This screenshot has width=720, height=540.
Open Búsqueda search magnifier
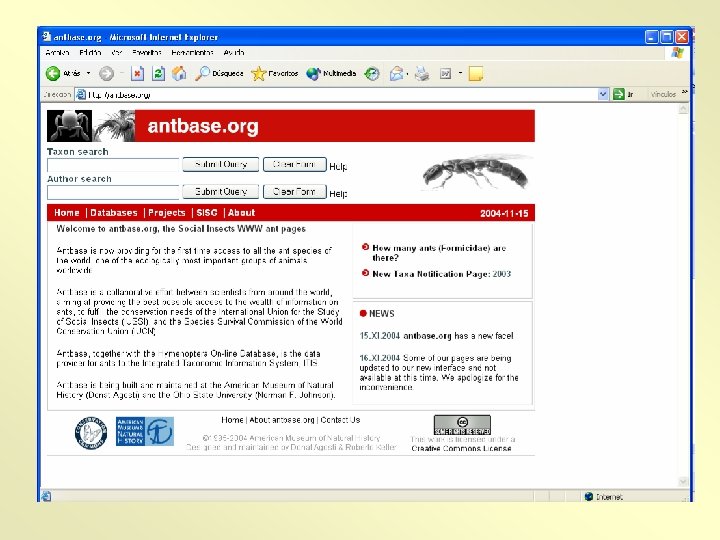[219, 73]
